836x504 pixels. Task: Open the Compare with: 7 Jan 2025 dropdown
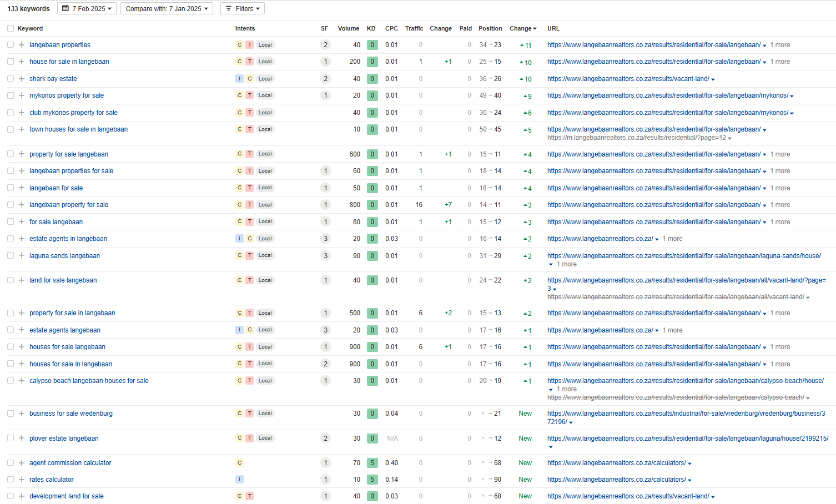click(167, 8)
